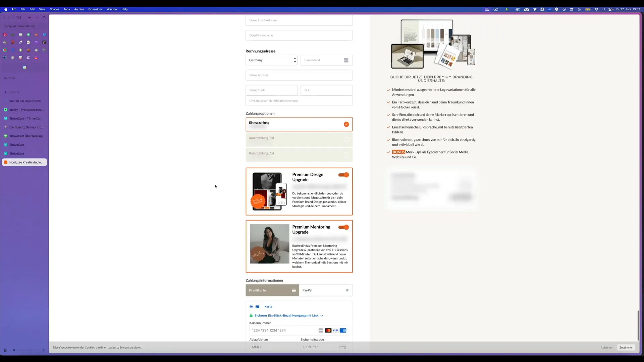Viewport: 644px width, 362px height.
Task: Click autofill icon in Bundesland field
Action: coord(346,60)
